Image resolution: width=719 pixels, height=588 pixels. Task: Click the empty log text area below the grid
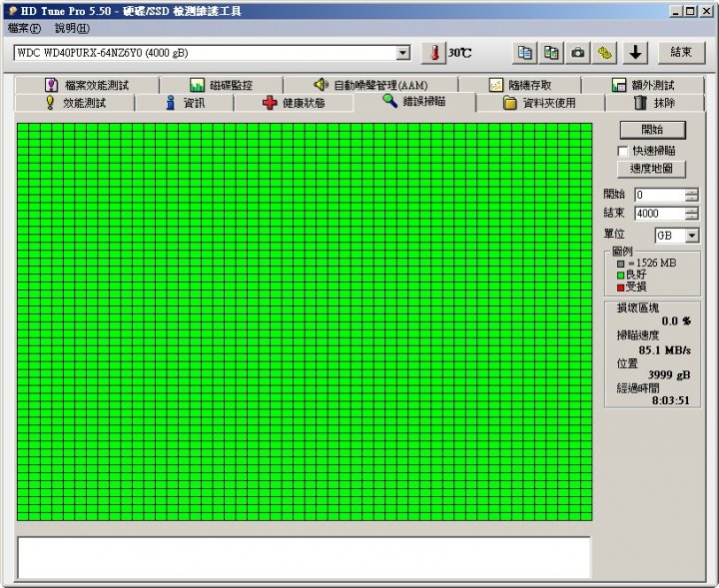[x=304, y=558]
